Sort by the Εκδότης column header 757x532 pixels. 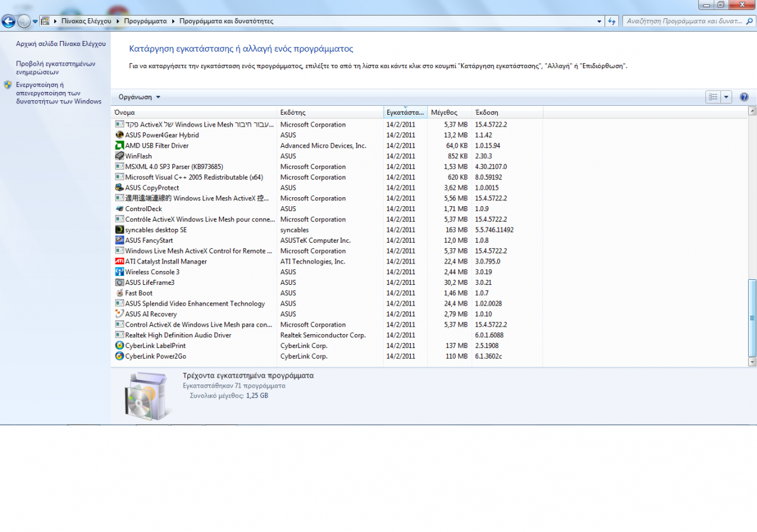pos(330,112)
